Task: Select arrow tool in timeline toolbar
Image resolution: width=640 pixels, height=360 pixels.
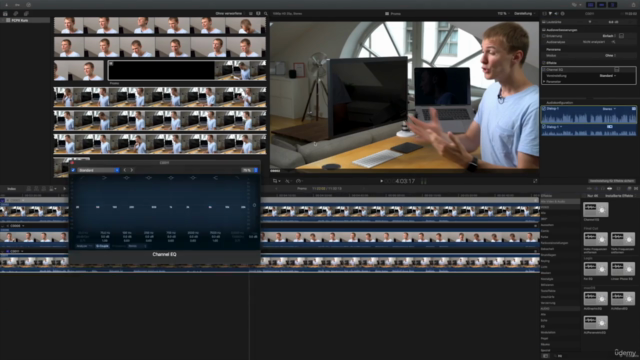Action: (x=64, y=189)
